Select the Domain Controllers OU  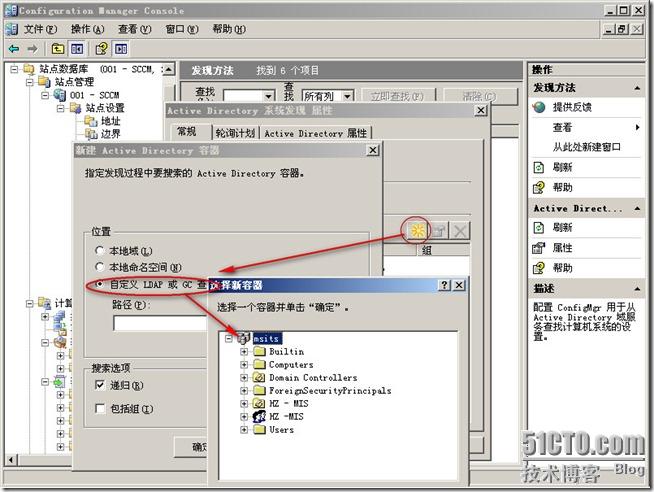tap(306, 378)
